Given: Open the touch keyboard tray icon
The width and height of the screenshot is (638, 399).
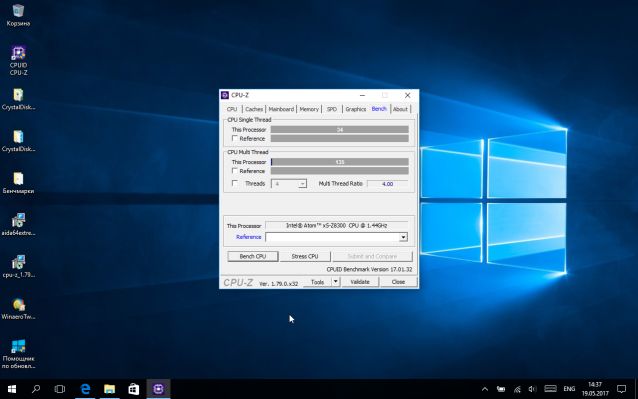Looking at the screenshot, I should point(551,389).
